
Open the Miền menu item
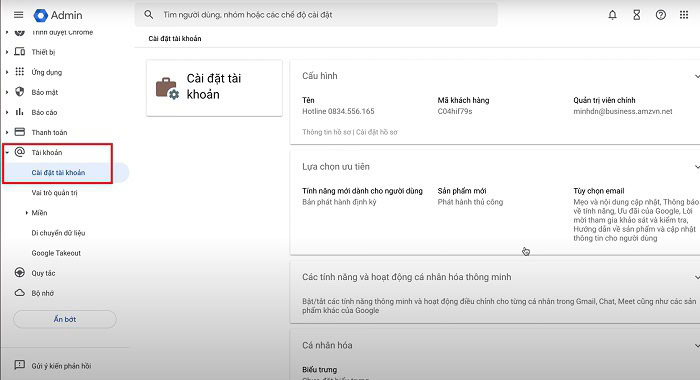tap(39, 213)
